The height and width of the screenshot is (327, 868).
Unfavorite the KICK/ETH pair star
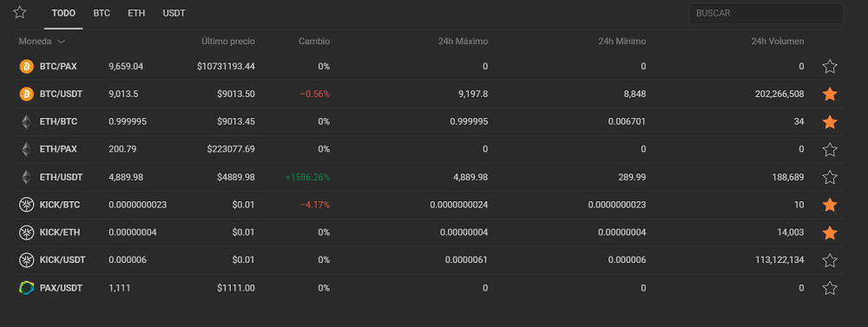pos(829,232)
